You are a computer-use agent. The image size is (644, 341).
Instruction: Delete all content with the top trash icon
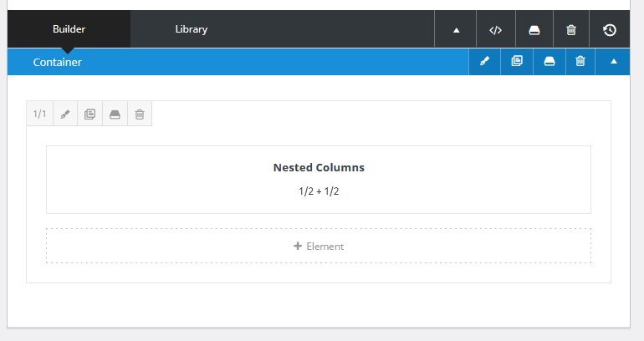pos(571,30)
